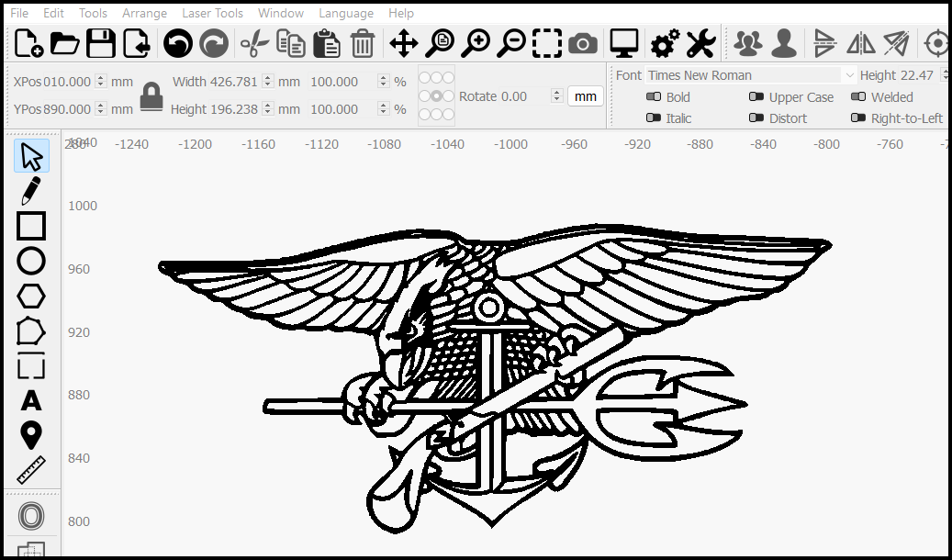Click the mm units button
The height and width of the screenshot is (560, 952).
(586, 96)
